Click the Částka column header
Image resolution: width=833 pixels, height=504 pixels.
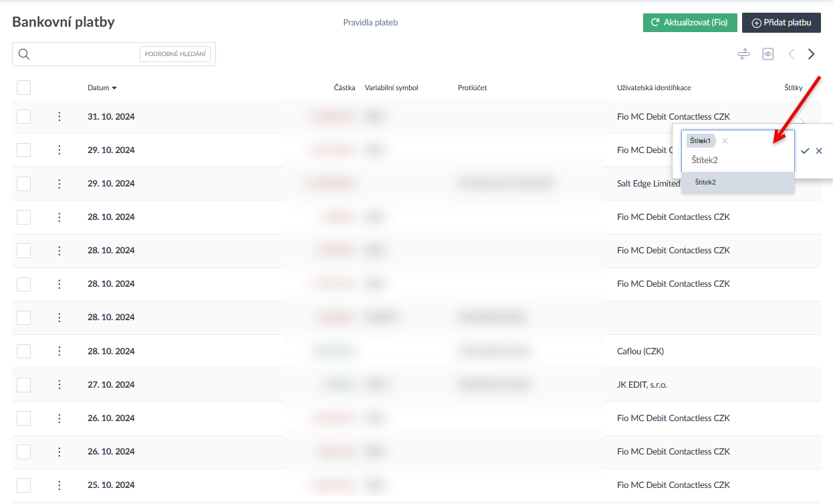click(344, 88)
